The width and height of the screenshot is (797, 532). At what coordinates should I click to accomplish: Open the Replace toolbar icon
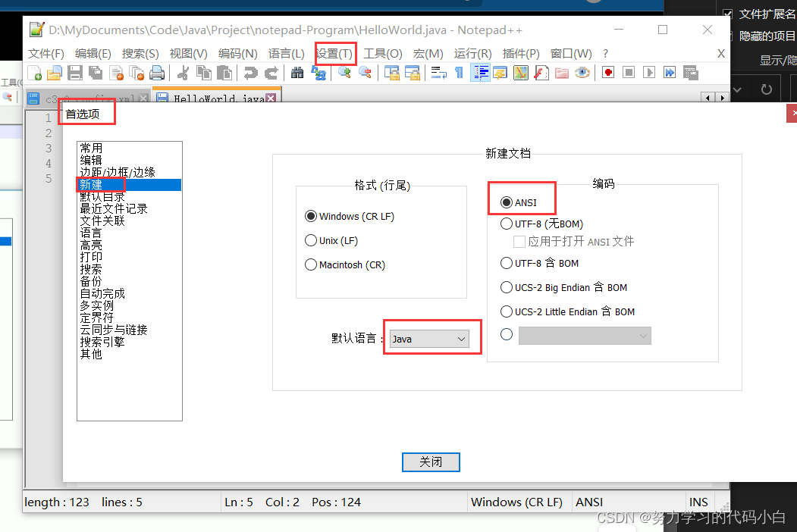tap(318, 74)
